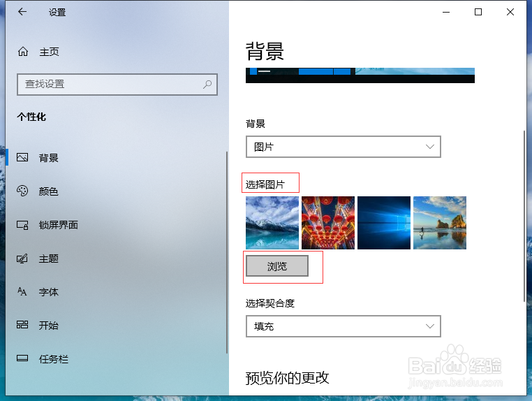
Task: Click the palette icon next to 颜色
Action: click(x=22, y=191)
